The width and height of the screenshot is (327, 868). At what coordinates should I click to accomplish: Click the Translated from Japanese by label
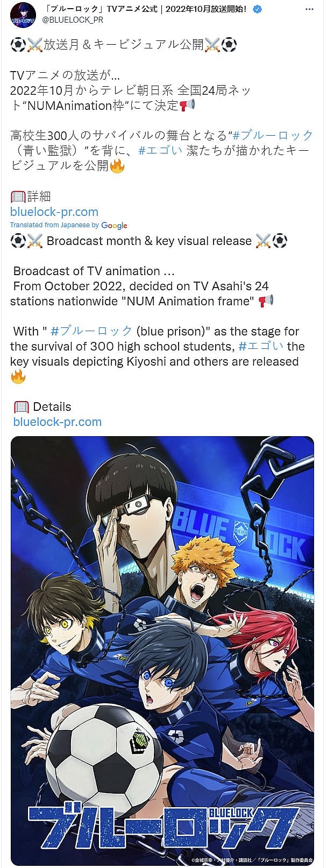[54, 225]
